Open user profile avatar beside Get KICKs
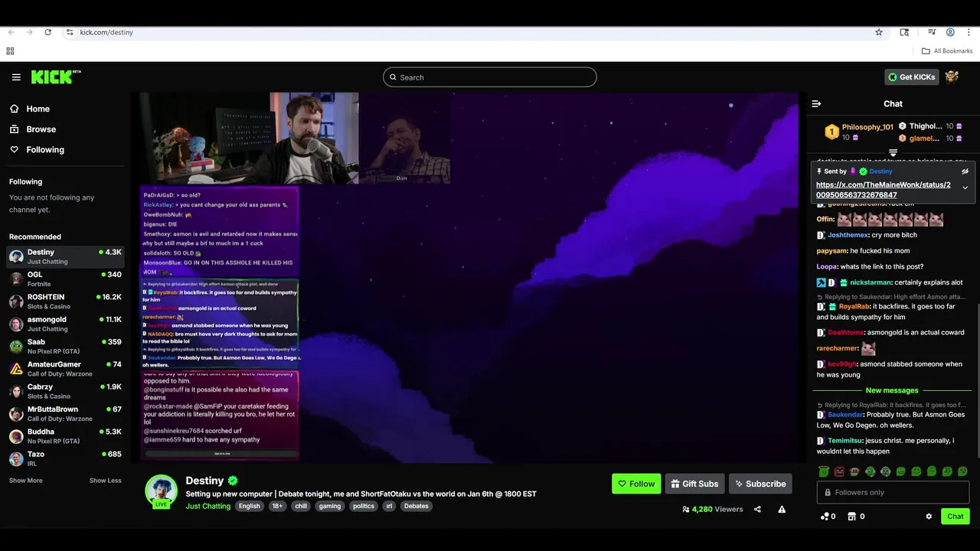This screenshot has width=980, height=551. (952, 77)
